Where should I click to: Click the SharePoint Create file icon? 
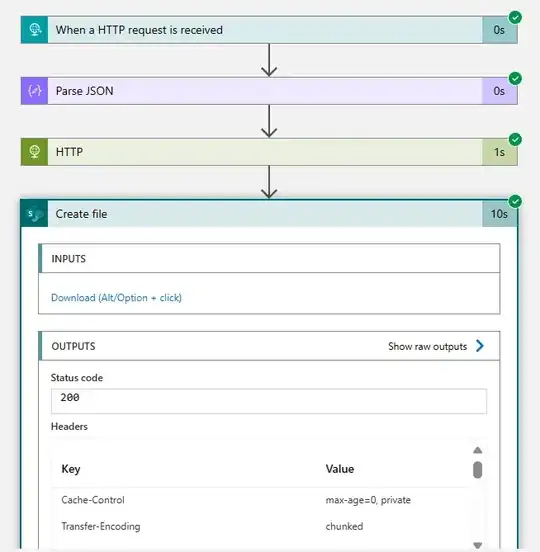34,214
